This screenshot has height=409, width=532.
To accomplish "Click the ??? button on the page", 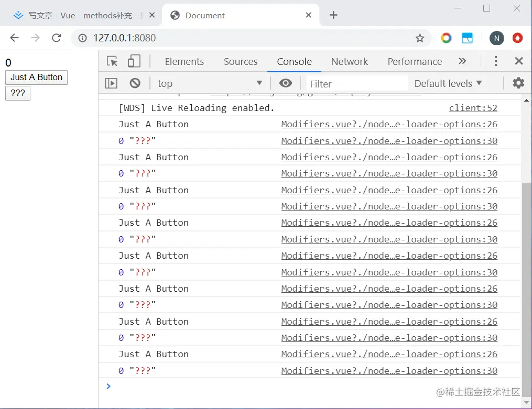I will point(18,93).
